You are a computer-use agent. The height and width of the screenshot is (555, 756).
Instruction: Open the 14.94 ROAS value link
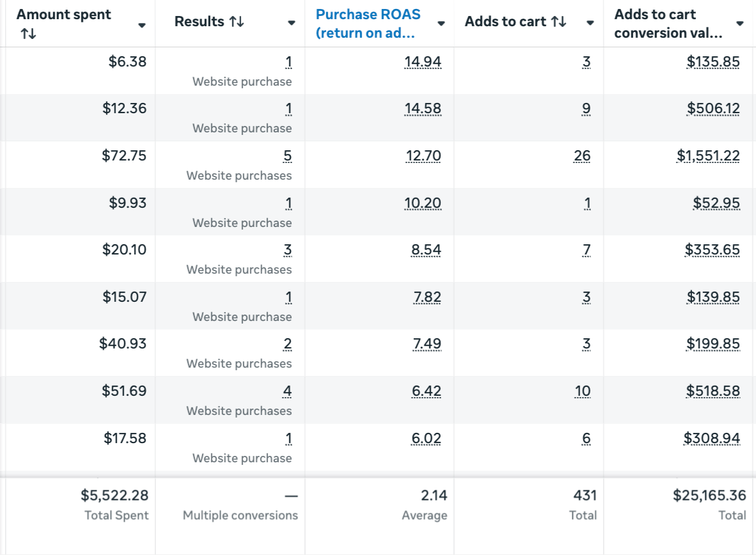[x=423, y=61]
